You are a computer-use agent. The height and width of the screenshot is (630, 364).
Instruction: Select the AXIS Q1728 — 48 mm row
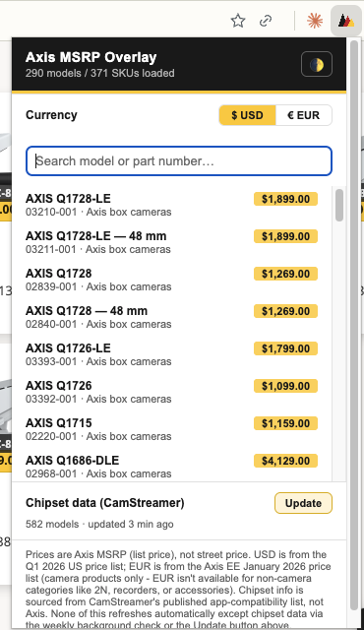point(173,317)
